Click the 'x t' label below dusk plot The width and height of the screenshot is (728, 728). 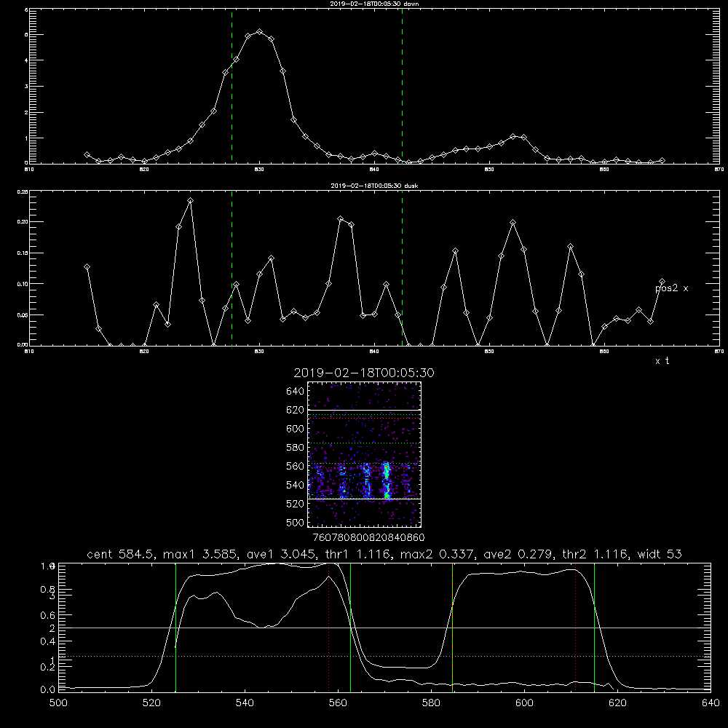coord(662,361)
